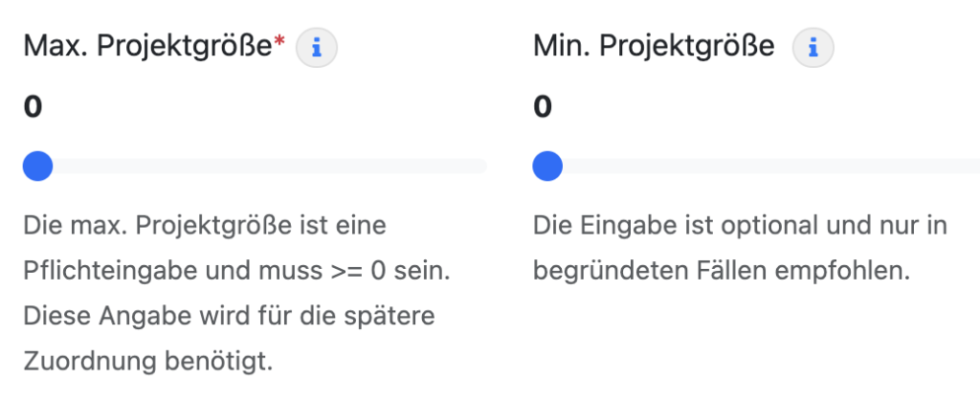Click the Max. Projektgröße slider handle
The image size is (980, 402).
[37, 167]
